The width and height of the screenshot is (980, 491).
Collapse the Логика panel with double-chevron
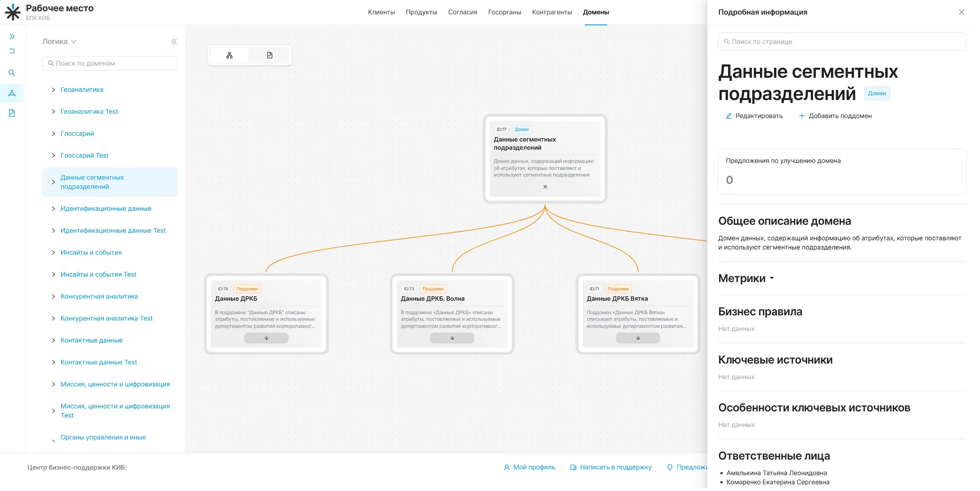174,41
